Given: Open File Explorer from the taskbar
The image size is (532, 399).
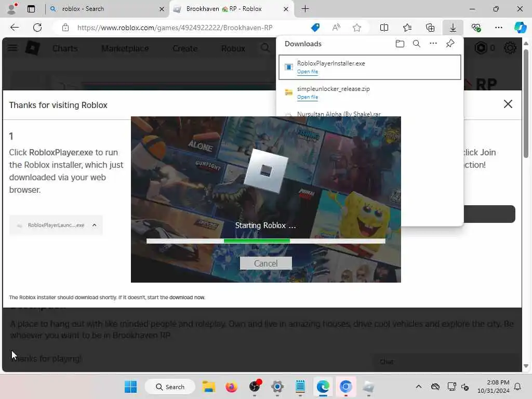Looking at the screenshot, I should pyautogui.click(x=209, y=387).
